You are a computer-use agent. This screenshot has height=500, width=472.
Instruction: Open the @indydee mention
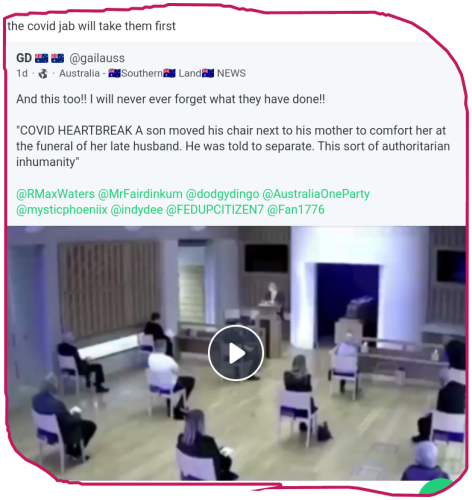[x=136, y=210]
